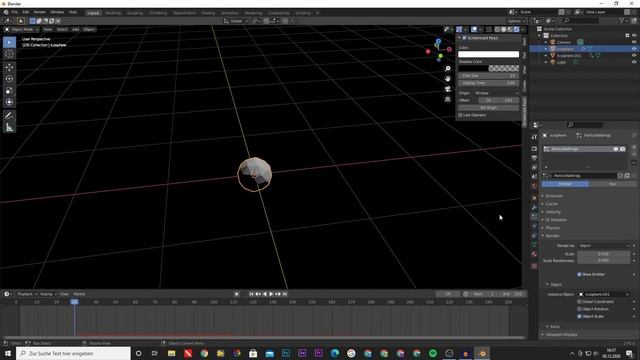Select the Cursor tool

click(9, 53)
